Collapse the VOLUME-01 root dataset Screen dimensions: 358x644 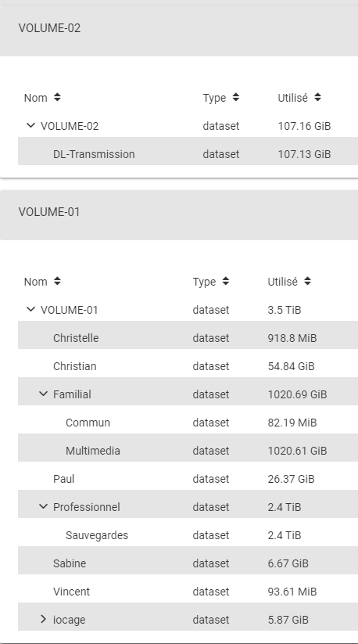click(x=30, y=309)
